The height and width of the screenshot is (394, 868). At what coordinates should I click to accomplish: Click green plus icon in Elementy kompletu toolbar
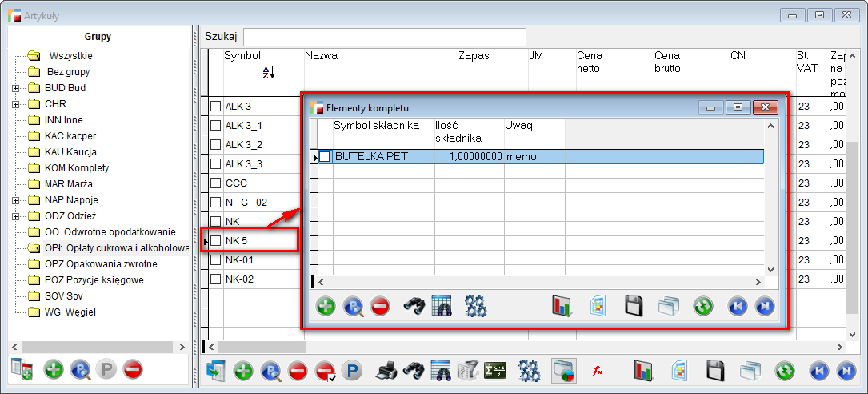pos(326,306)
